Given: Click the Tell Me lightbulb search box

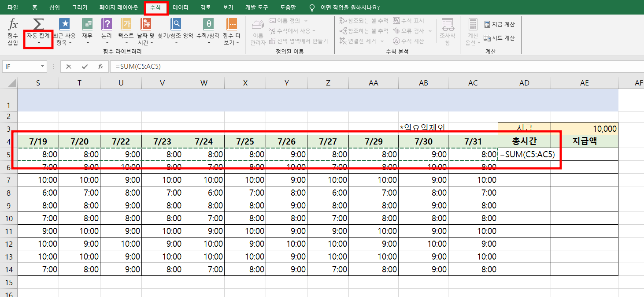Looking at the screenshot, I should 344,7.
